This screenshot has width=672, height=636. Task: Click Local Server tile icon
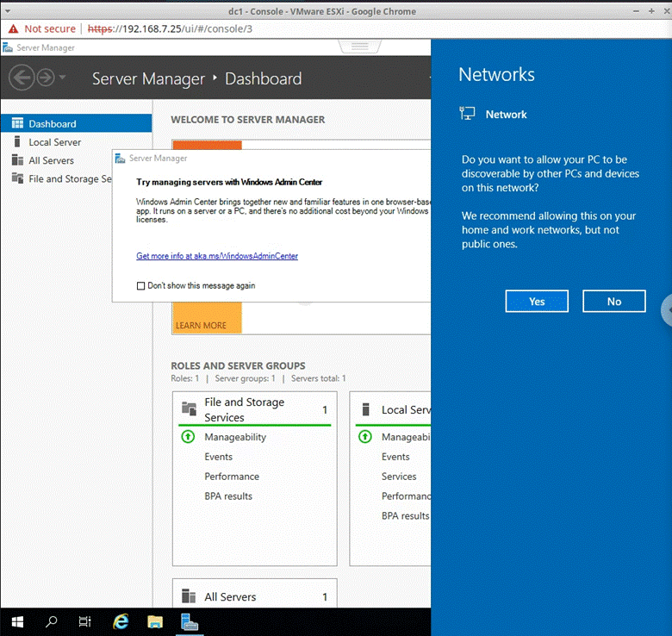click(x=365, y=409)
